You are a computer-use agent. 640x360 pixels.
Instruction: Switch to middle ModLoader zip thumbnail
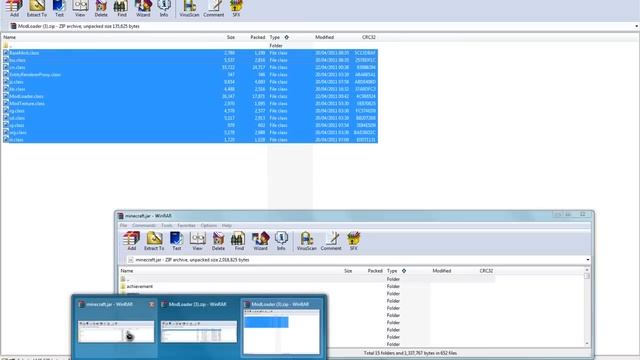click(x=199, y=327)
